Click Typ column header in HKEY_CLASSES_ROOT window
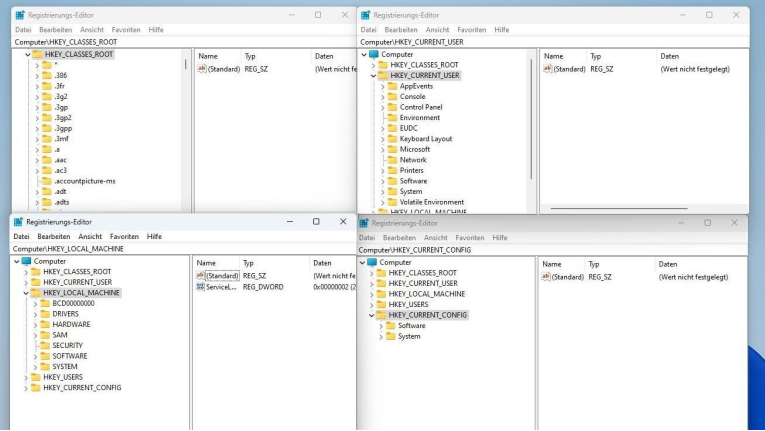Image resolution: width=765 pixels, height=431 pixels. pyautogui.click(x=276, y=56)
